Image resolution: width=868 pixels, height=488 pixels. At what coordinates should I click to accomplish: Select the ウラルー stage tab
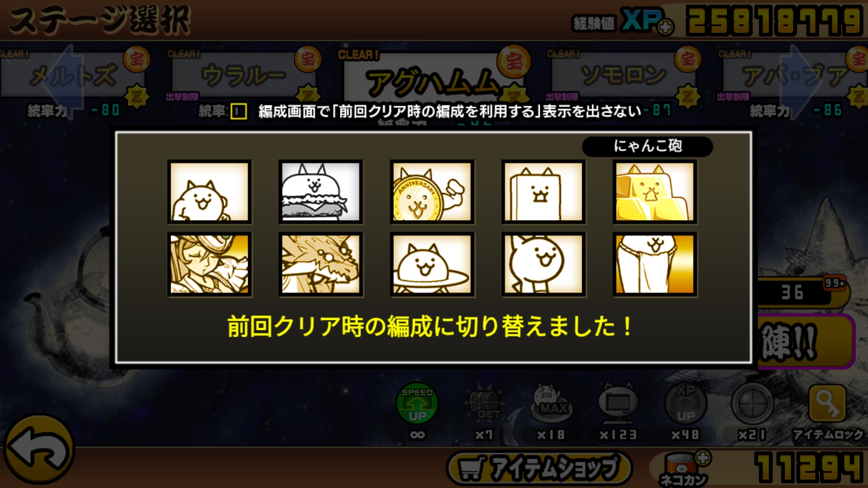244,75
